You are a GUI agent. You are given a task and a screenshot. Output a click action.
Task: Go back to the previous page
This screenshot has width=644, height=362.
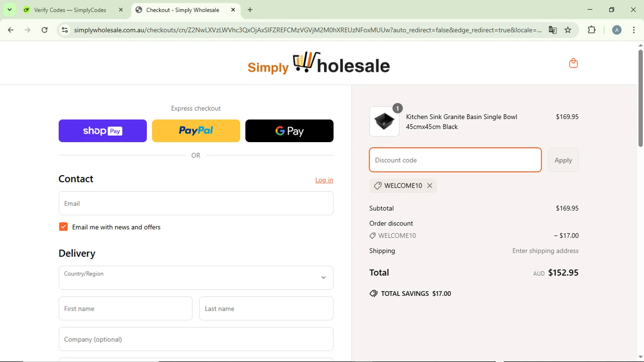11,30
